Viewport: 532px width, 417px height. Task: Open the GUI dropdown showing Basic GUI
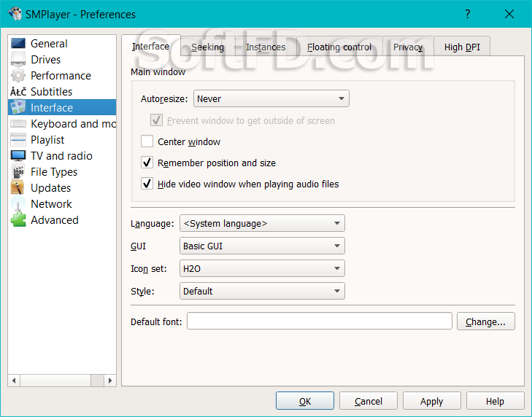tap(262, 246)
